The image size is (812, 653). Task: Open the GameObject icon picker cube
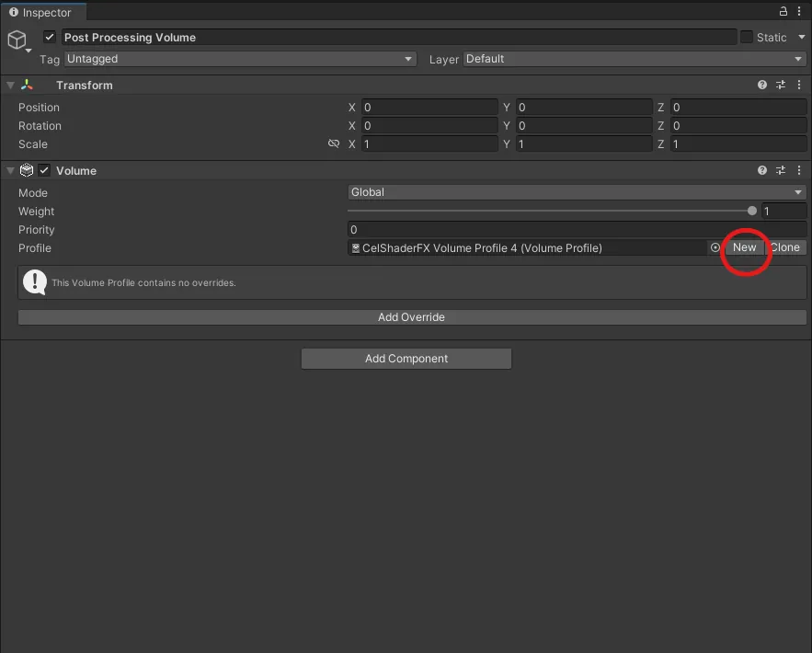pos(17,40)
